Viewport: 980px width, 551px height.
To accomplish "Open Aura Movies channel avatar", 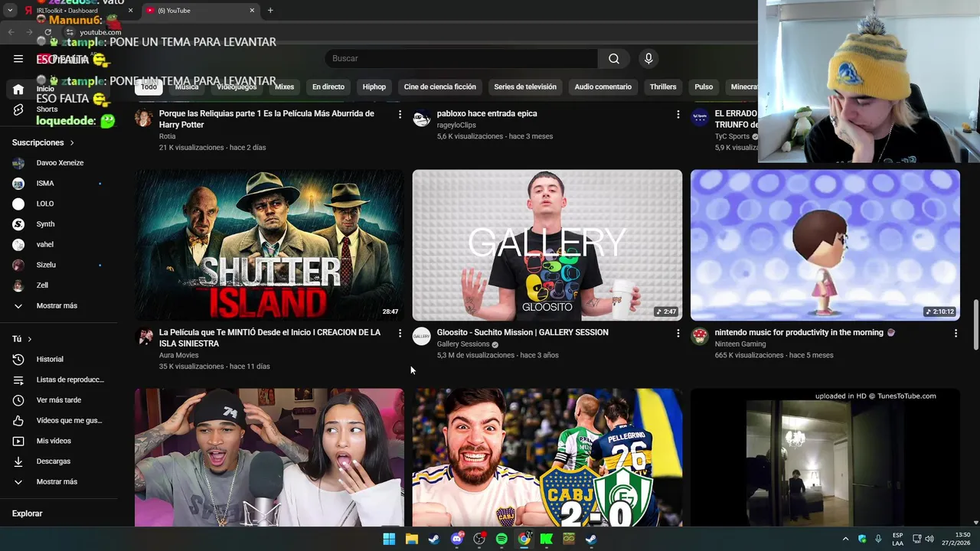I will tap(144, 337).
